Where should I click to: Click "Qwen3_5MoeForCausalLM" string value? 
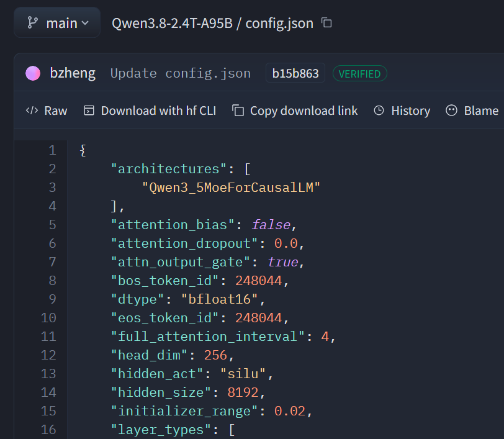(x=231, y=188)
